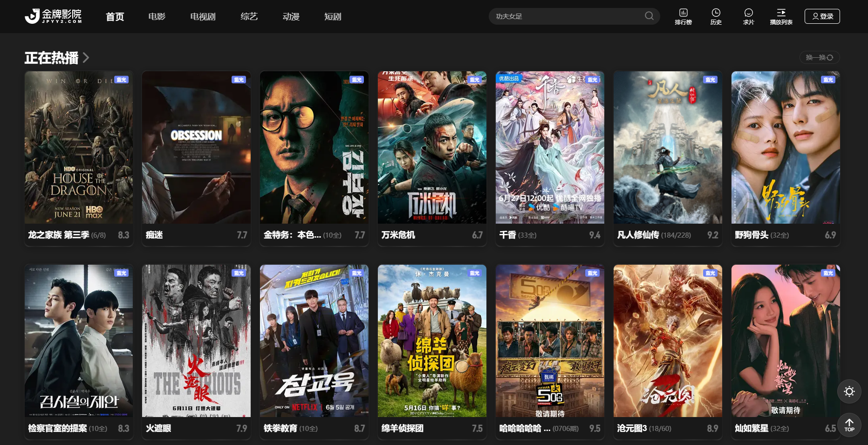This screenshot has height=445, width=868.
Task: Click the 蓝光 badge on 沧元图3 poster
Action: [711, 273]
